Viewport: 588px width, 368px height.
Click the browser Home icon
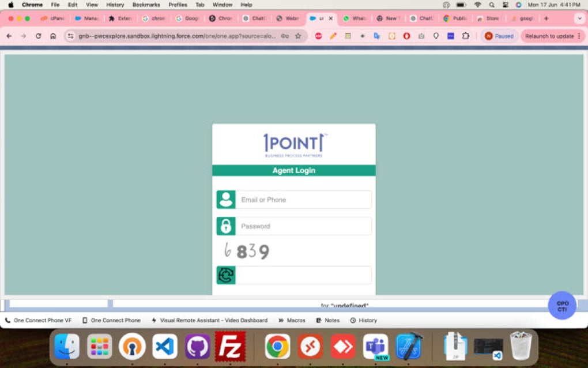click(x=53, y=36)
